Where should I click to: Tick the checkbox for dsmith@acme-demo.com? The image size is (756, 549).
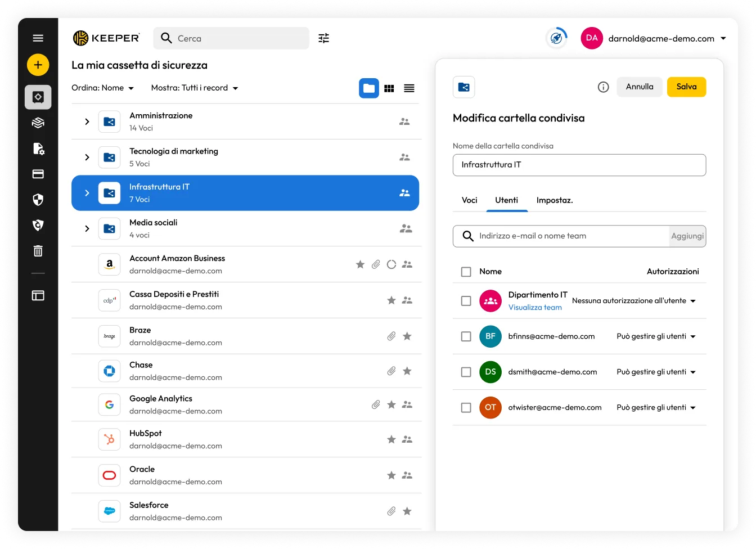[x=466, y=372]
